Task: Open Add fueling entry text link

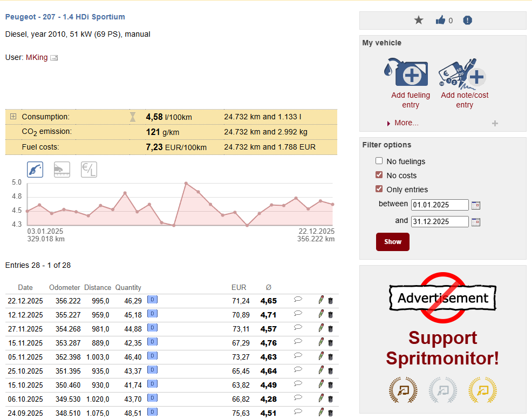Action: 411,100
